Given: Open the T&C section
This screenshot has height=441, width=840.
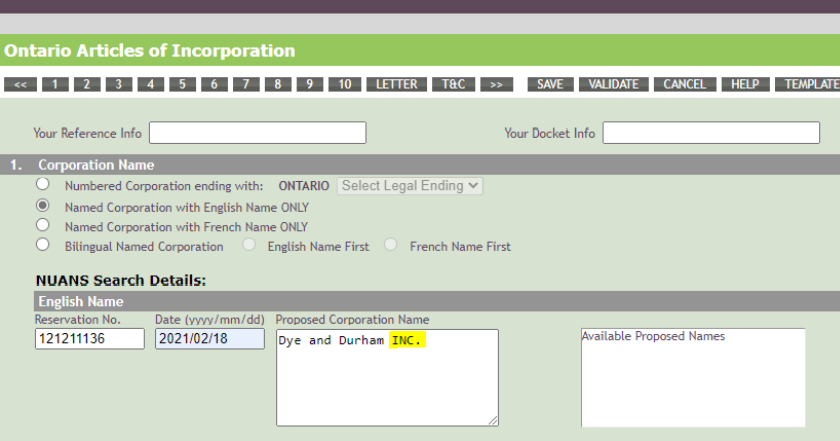Looking at the screenshot, I should (453, 85).
